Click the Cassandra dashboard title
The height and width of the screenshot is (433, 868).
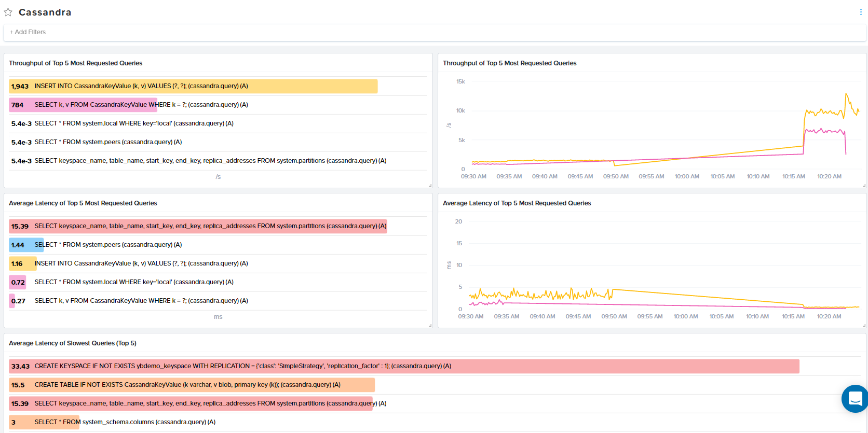point(45,12)
